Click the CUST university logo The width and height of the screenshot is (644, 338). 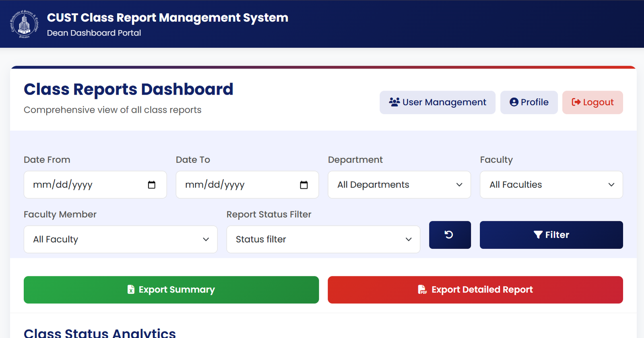pyautogui.click(x=24, y=24)
